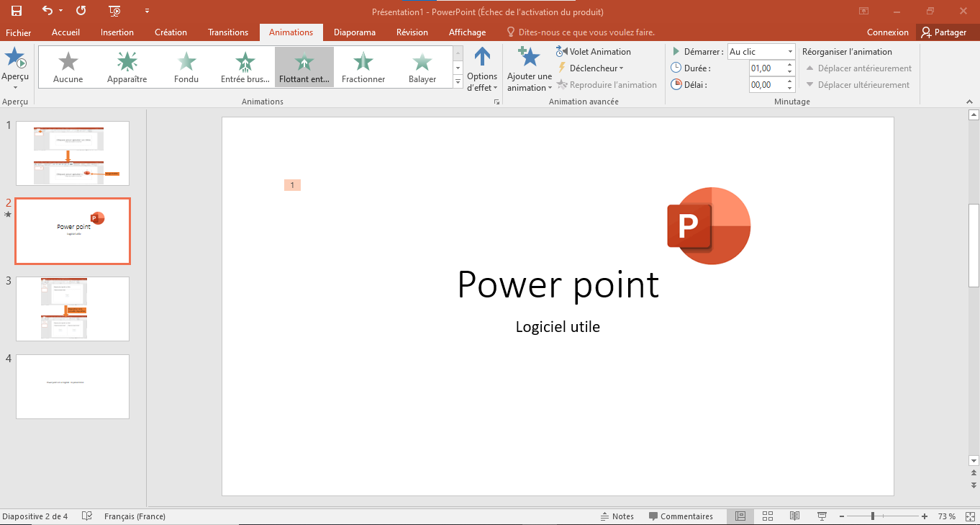Open the Démarrer combo box set to Au clic
The height and width of the screenshot is (525, 980).
pyautogui.click(x=761, y=52)
